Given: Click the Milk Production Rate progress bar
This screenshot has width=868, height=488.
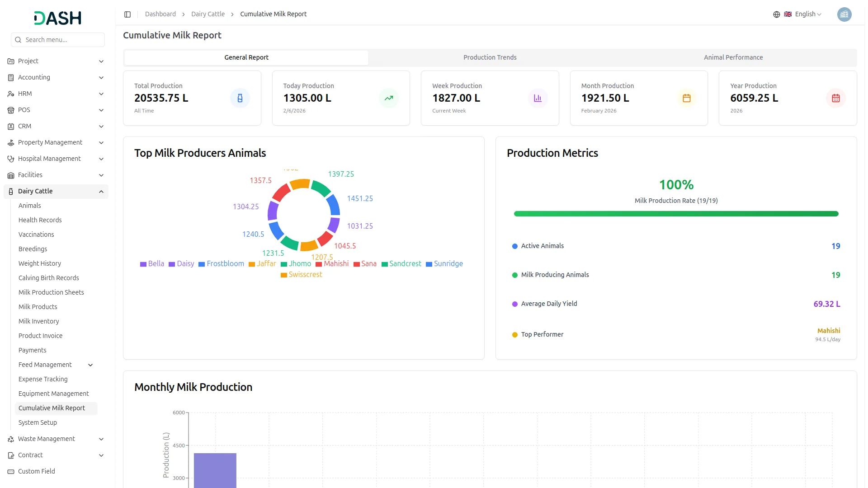Looking at the screenshot, I should tap(675, 214).
